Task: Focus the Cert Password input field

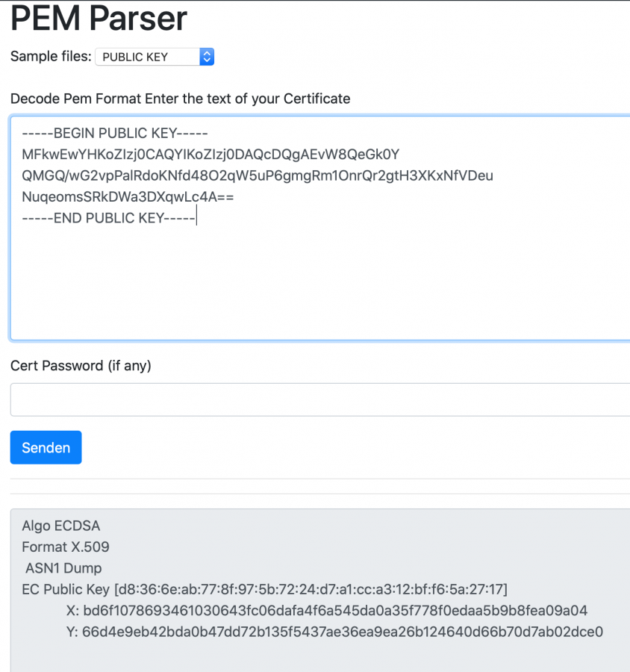Action: pyautogui.click(x=320, y=399)
